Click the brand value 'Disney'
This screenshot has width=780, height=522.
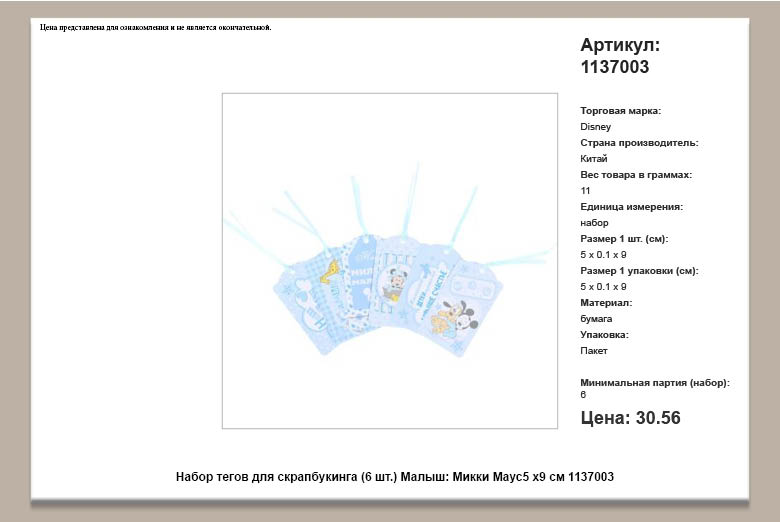tap(595, 127)
